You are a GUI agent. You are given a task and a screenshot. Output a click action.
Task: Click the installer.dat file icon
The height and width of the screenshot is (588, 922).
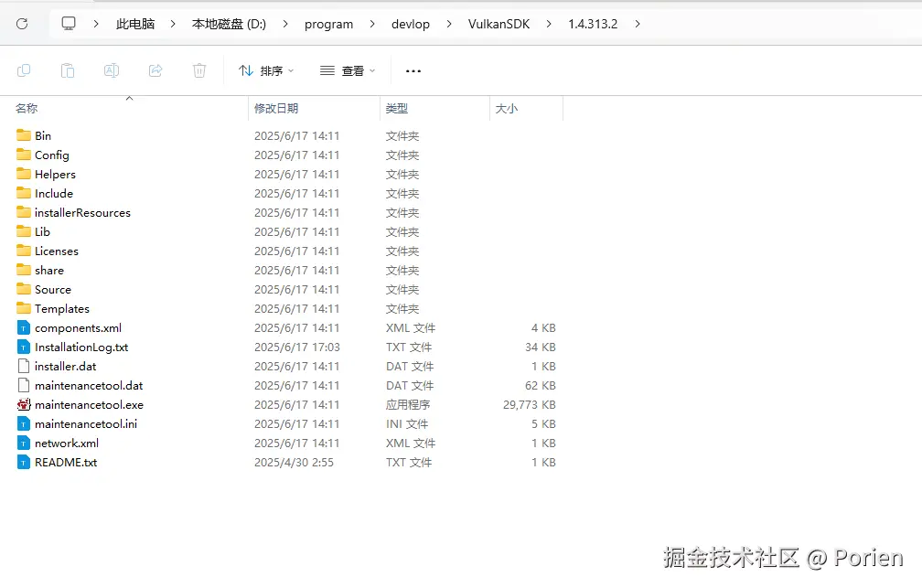pyautogui.click(x=24, y=367)
